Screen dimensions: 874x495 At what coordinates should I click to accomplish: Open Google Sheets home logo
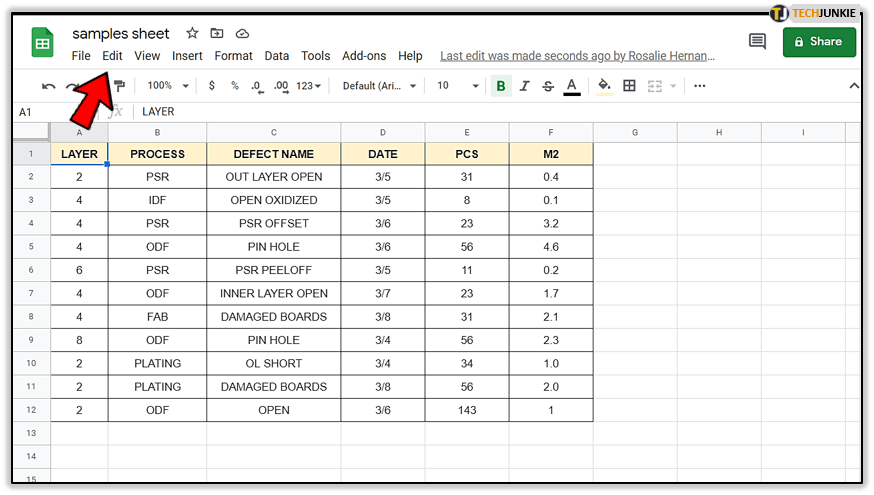(x=43, y=44)
